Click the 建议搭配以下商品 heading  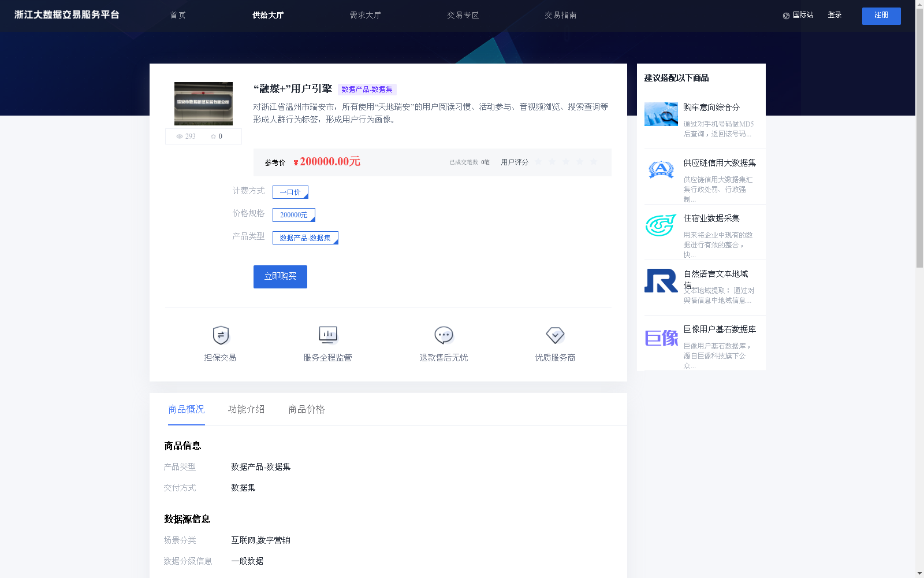click(676, 78)
